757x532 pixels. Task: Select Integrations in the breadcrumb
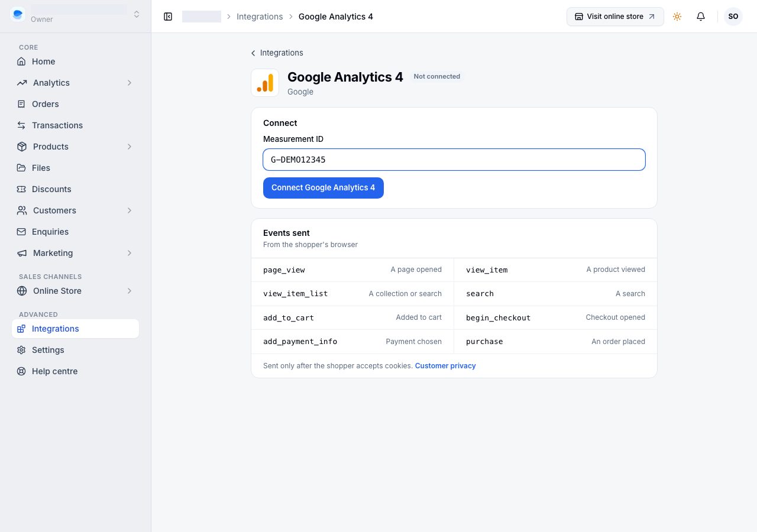pyautogui.click(x=260, y=17)
